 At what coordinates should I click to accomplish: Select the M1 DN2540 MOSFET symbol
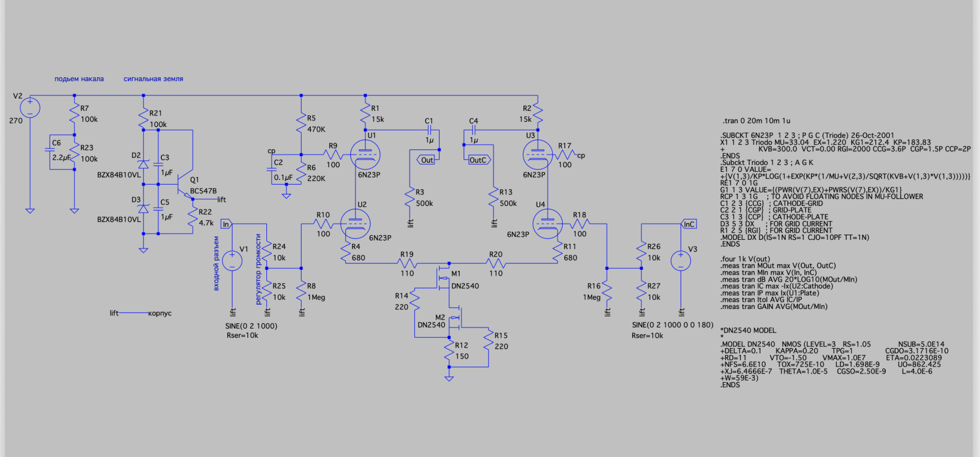(443, 278)
